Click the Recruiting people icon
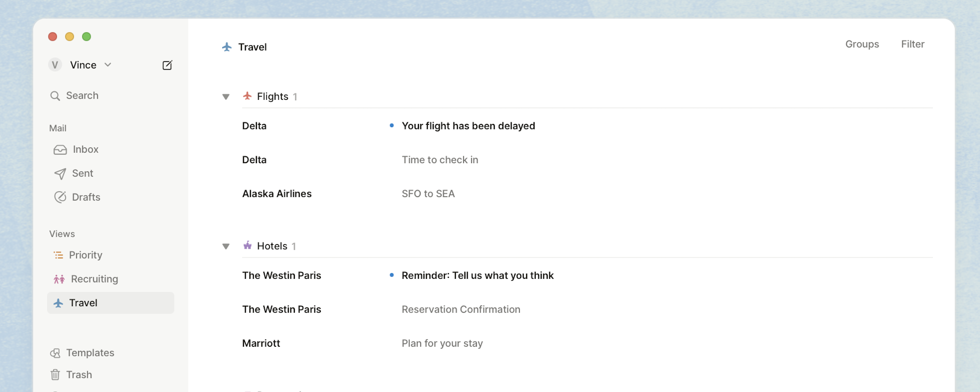This screenshot has height=392, width=980. point(59,279)
